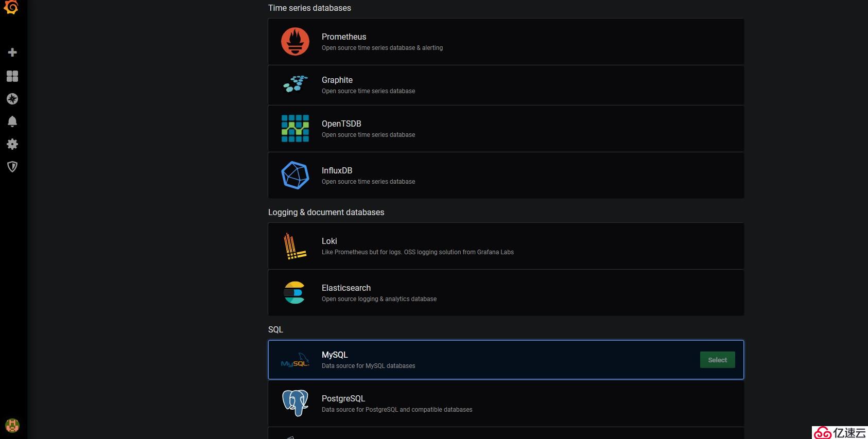Screen dimensions: 868x439
Task: Click the InfluxDB polygon logo
Action: tap(295, 175)
